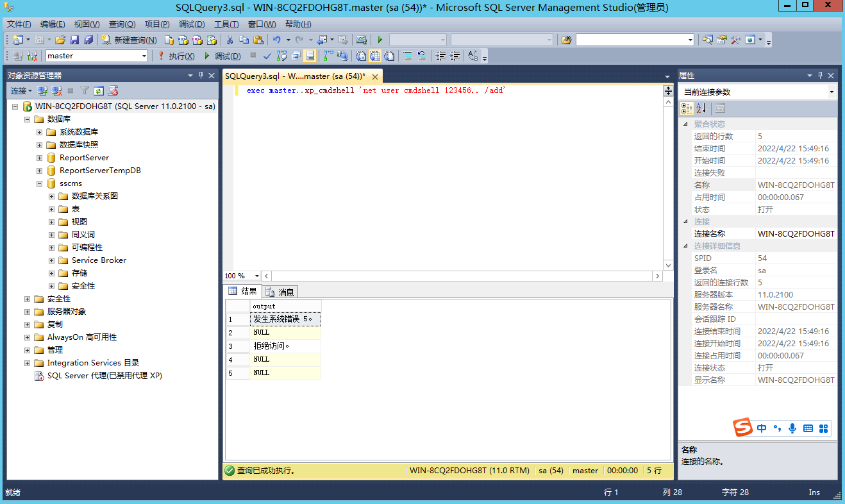This screenshot has width=845, height=504.
Task: Click the Specify Values for Template Parameters icon
Action: pyautogui.click(x=473, y=56)
